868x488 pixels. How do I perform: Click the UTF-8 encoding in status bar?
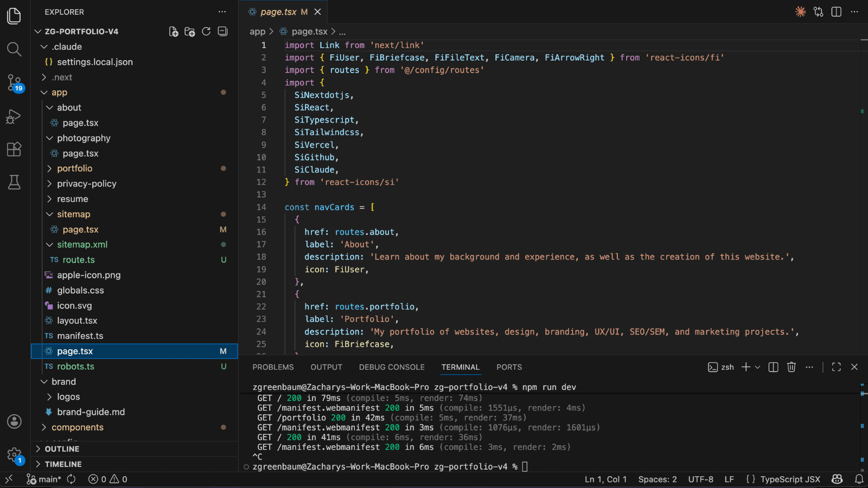[701, 479]
